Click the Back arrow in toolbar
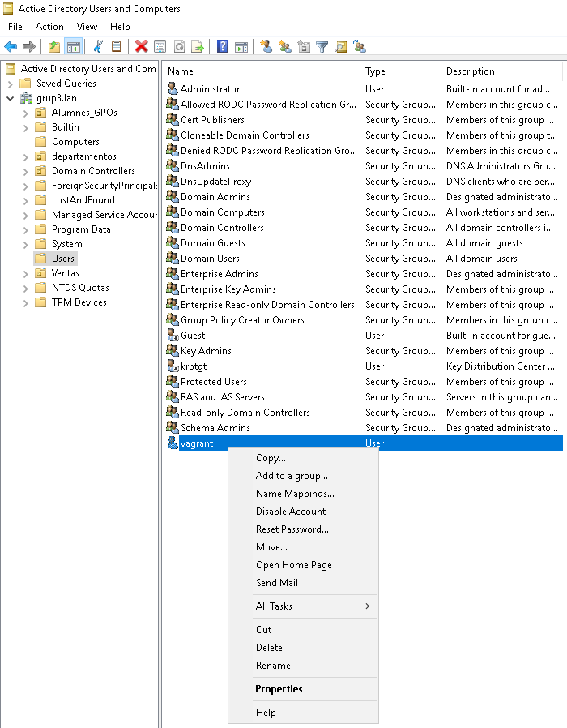Viewport: 567px width, 728px height. click(11, 46)
